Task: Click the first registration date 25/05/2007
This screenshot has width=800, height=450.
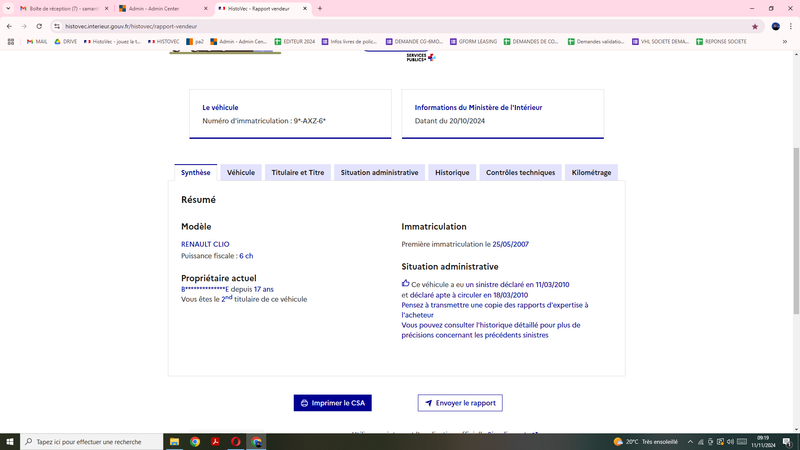Action: pyautogui.click(x=510, y=244)
